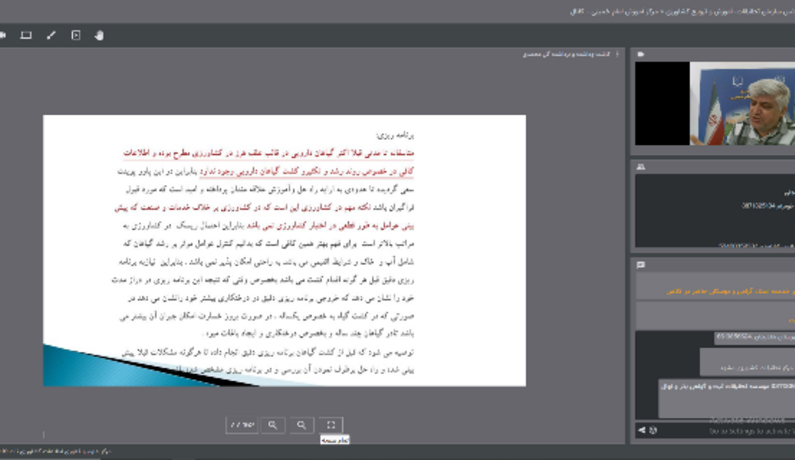Click the second magnifier zoom button below slide
The height and width of the screenshot is (460, 795).
(x=302, y=425)
